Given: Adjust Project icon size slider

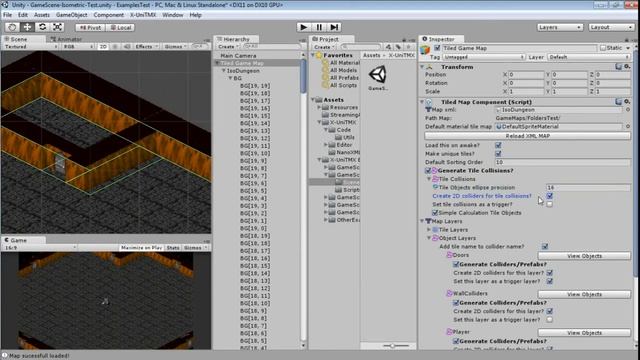Looking at the screenshot, I should click(392, 346).
